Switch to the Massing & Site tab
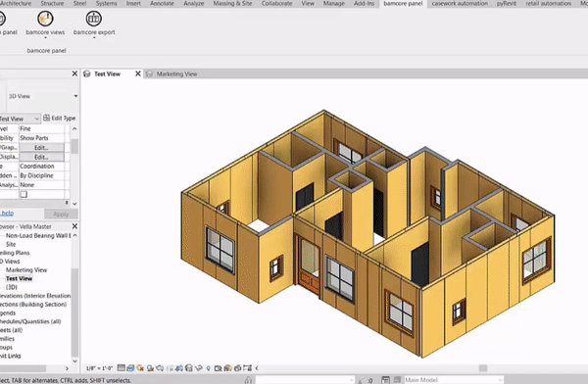 [x=232, y=3]
